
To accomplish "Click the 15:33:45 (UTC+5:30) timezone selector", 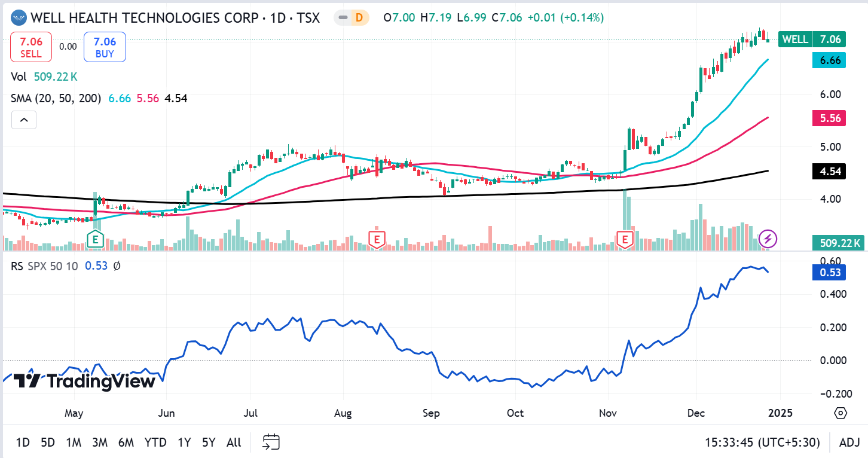I will tap(763, 442).
